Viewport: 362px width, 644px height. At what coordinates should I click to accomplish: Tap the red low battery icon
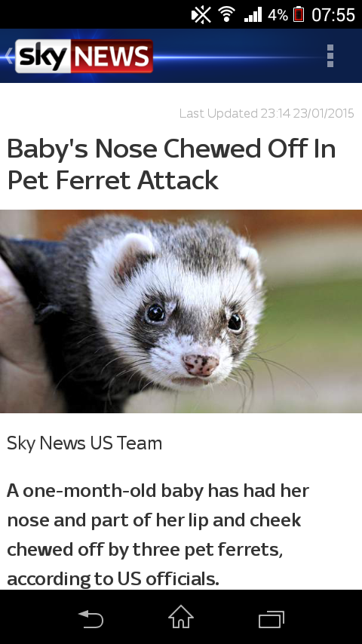point(299,14)
